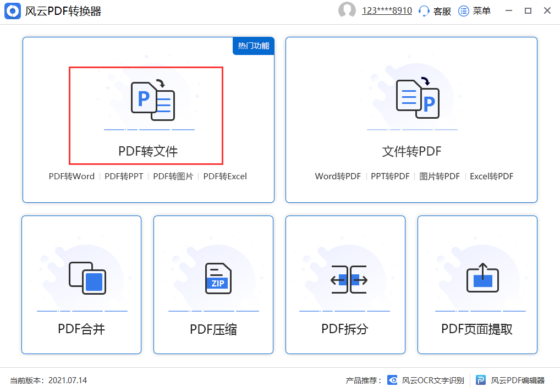Choose the PDF转Excel option
This screenshot has width=560, height=392.
click(x=225, y=176)
